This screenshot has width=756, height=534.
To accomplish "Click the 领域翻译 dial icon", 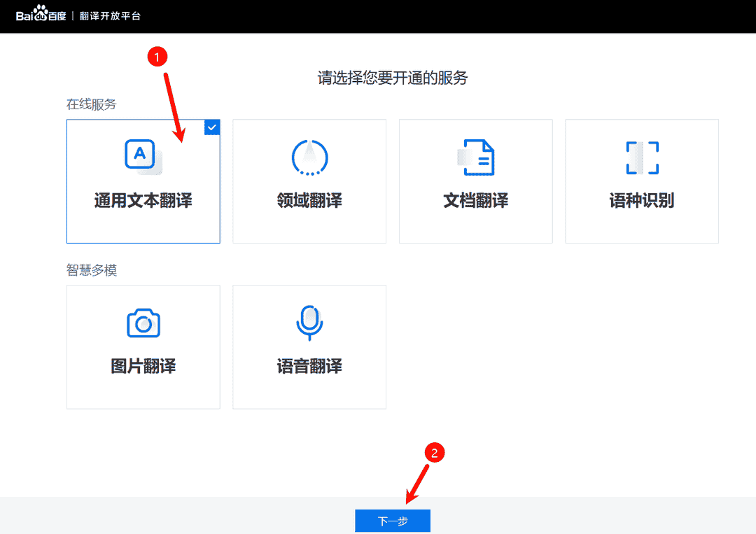I will pyautogui.click(x=309, y=157).
